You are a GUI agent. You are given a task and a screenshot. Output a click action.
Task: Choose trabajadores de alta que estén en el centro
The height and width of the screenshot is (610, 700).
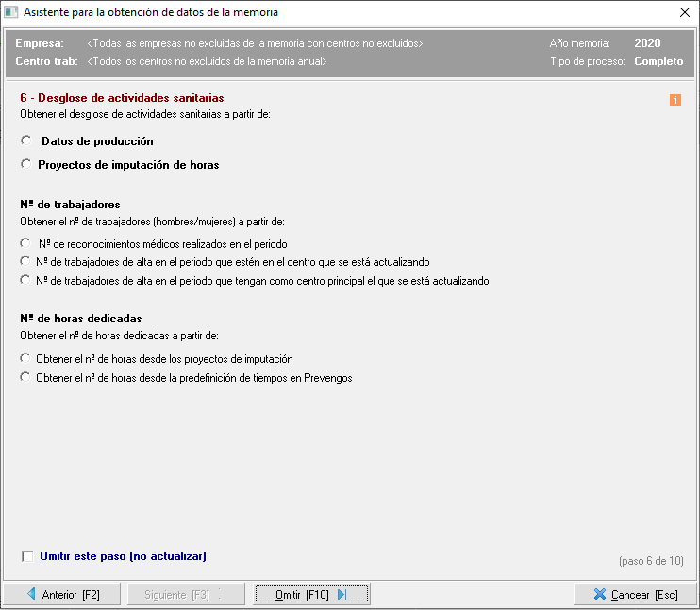click(x=26, y=262)
